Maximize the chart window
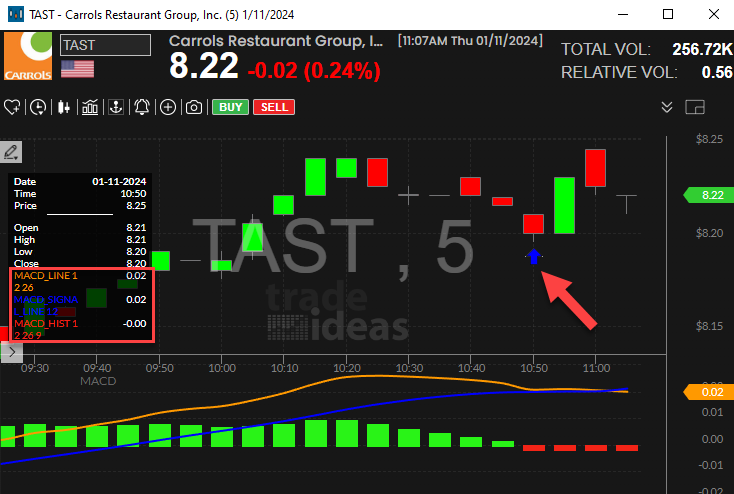734x494 pixels. (x=668, y=14)
